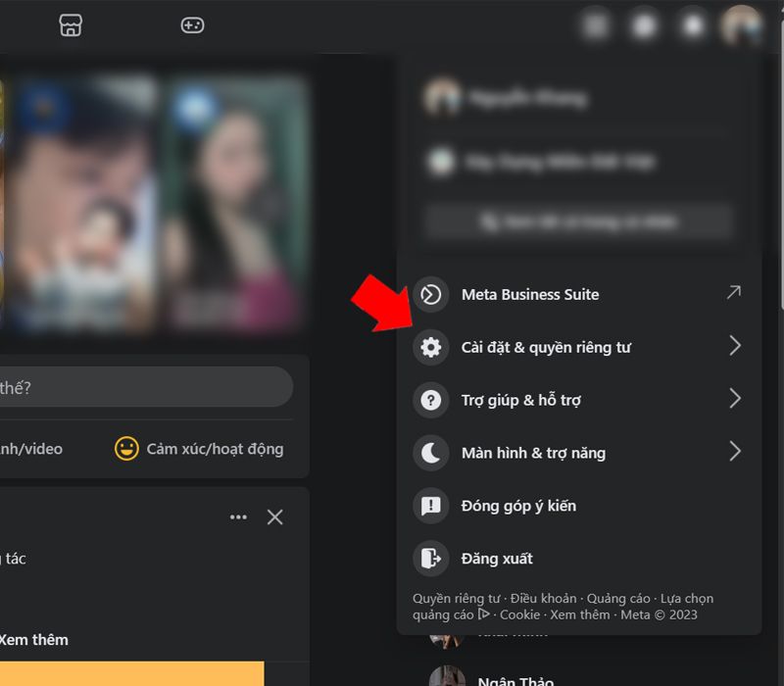Open the three-dot post options menu

pyautogui.click(x=238, y=517)
